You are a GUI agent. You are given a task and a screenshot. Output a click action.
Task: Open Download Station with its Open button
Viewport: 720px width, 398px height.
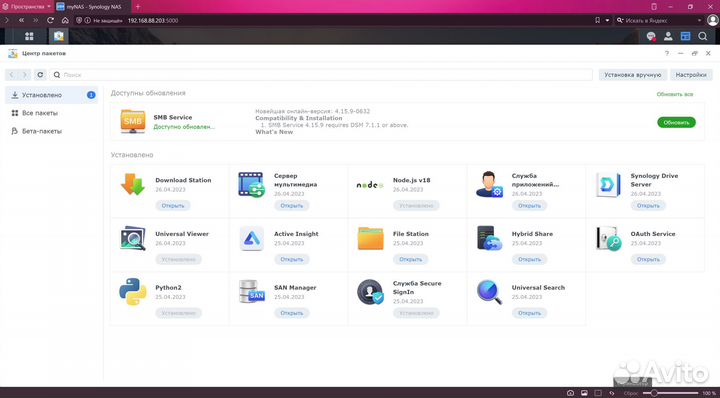(173, 206)
